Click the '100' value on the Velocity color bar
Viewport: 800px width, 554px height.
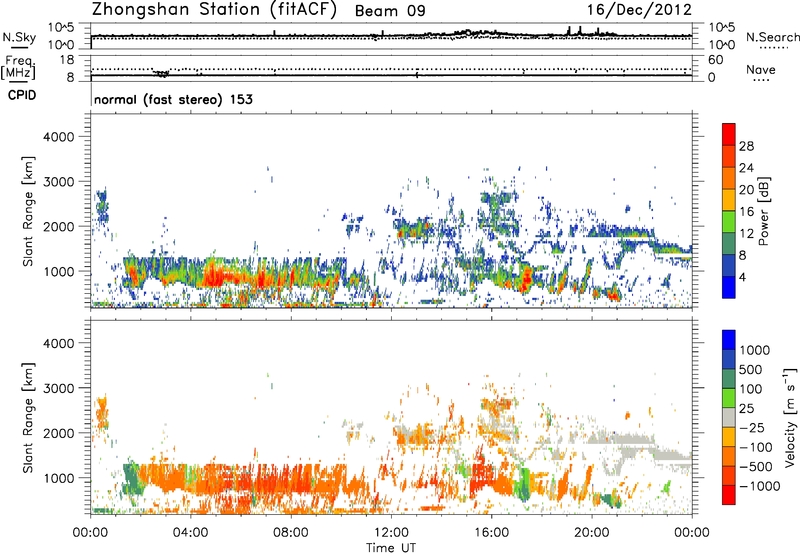(753, 389)
